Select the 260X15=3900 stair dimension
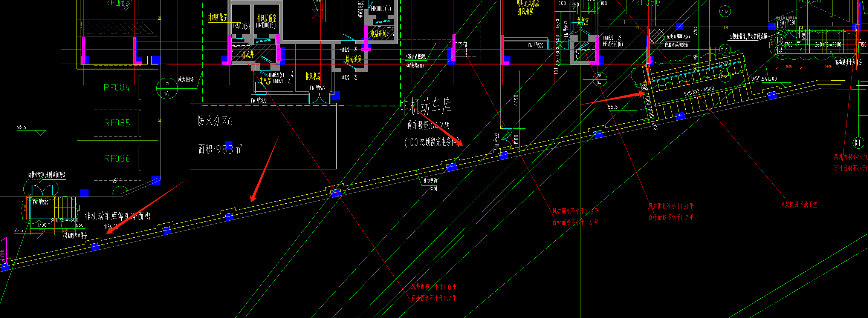 [828, 45]
